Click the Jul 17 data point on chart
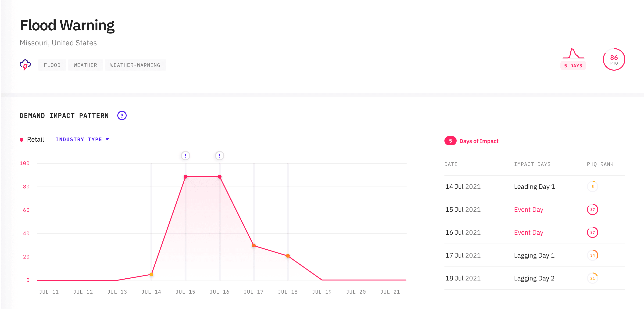This screenshot has height=309, width=644. click(x=254, y=245)
